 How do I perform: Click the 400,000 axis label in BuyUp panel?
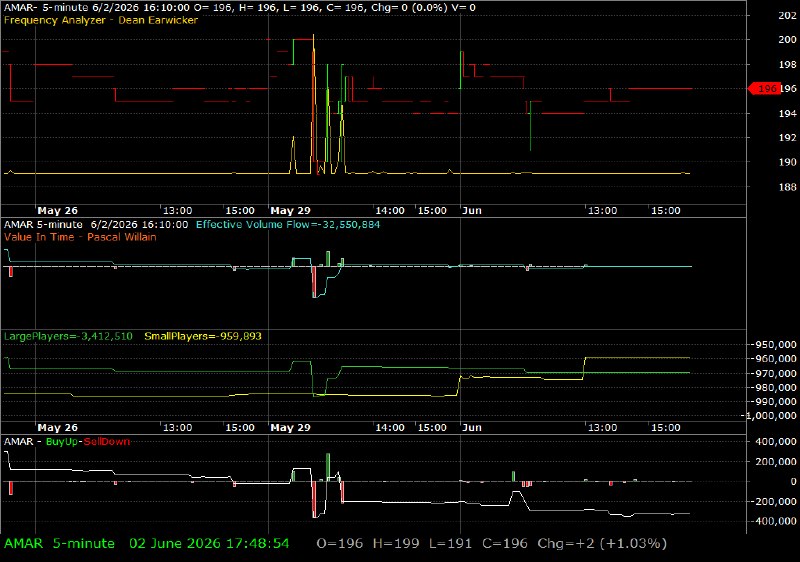pos(776,442)
